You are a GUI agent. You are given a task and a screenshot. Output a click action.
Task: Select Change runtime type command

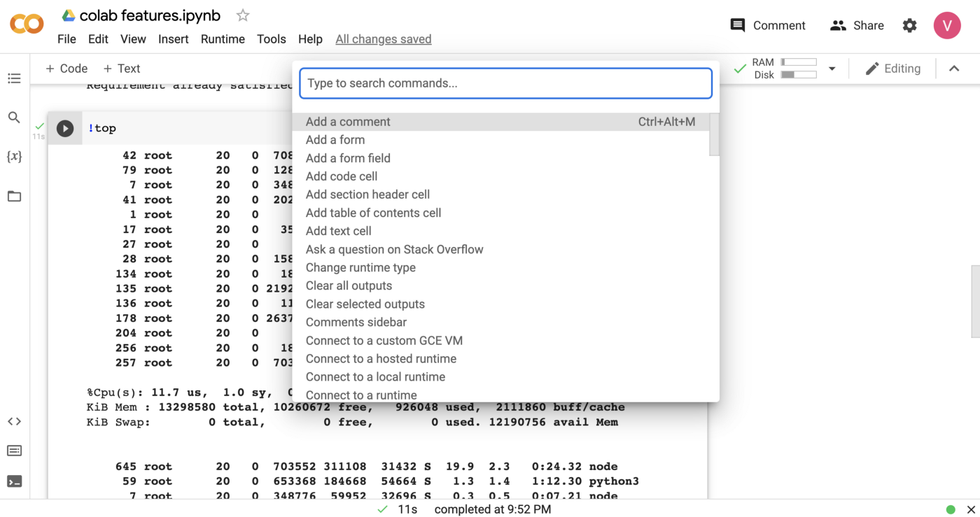[500, 267]
